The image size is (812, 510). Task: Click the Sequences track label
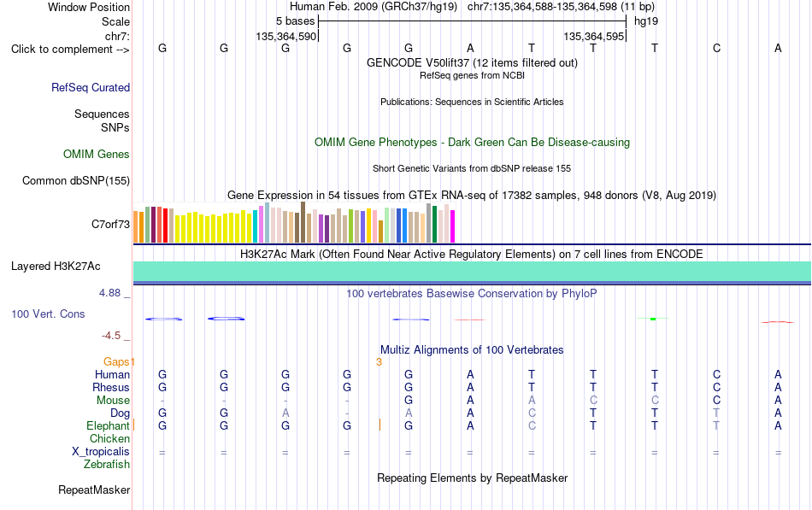coord(102,114)
